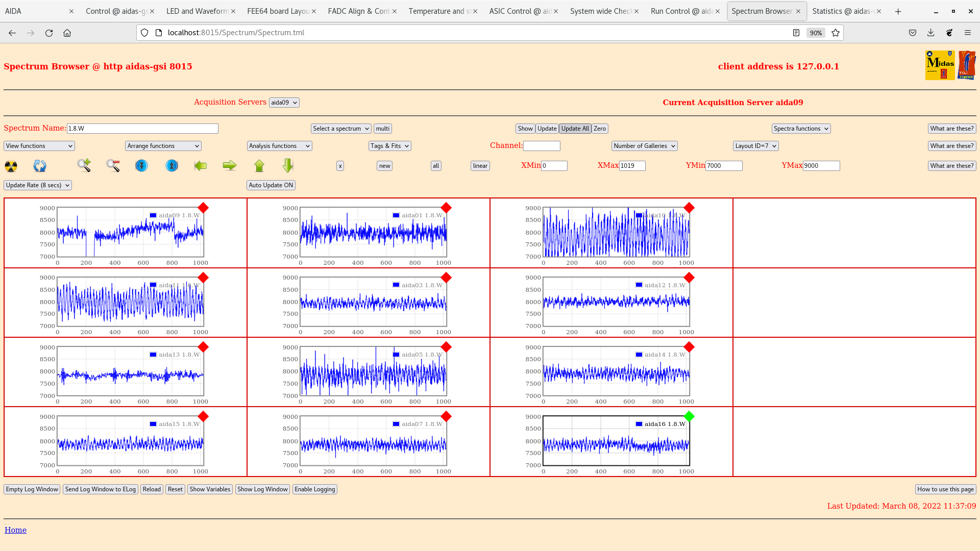Follow the Home link
980x551 pixels.
15,530
